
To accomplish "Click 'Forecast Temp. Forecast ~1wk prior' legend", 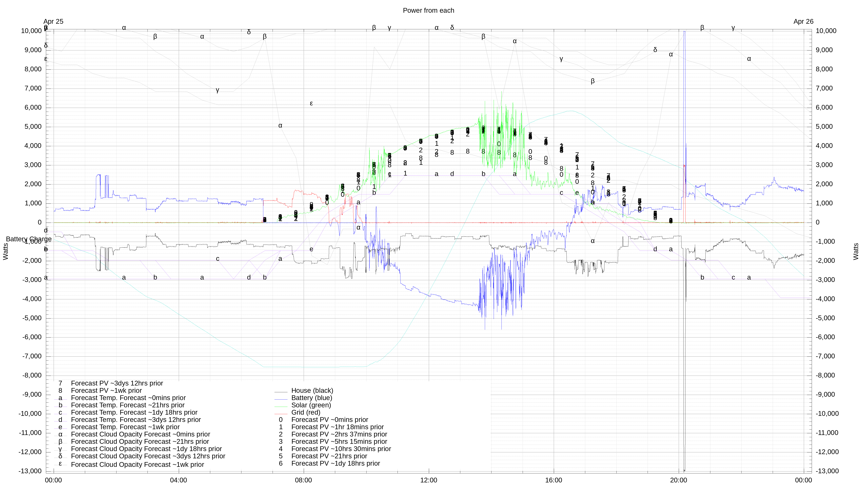I will [x=125, y=427].
